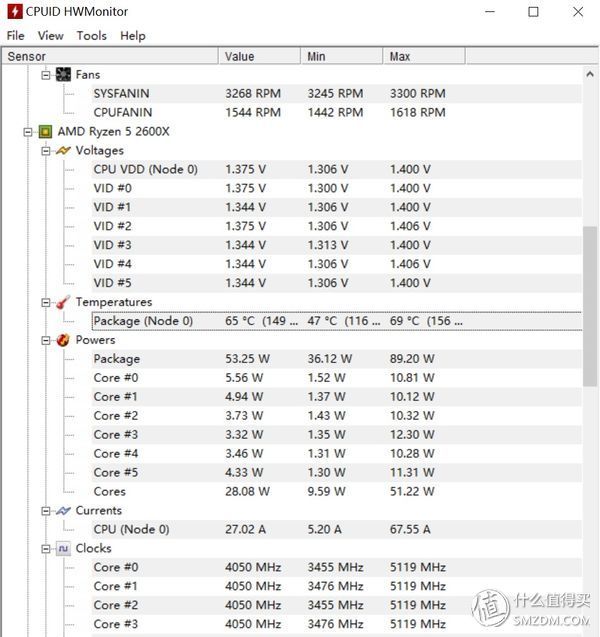
Task: Collapse the Currents group
Action: (x=46, y=511)
